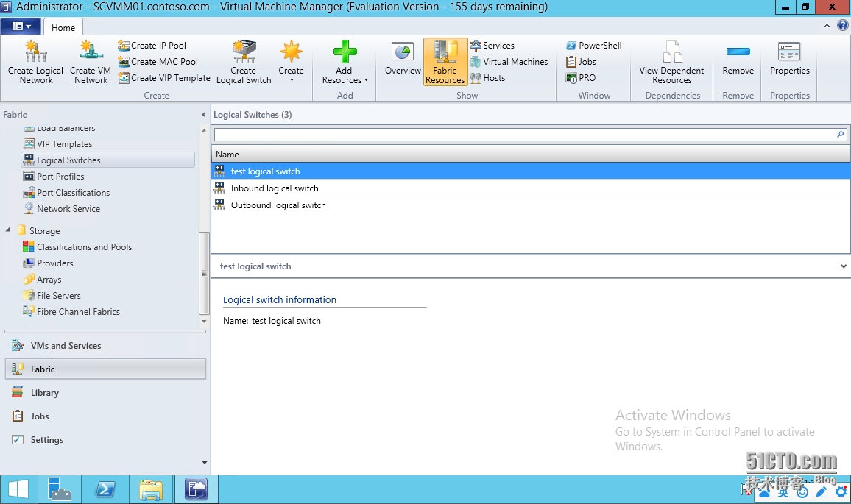This screenshot has width=851, height=504.
Task: Toggle Fabric Resources view
Action: pyautogui.click(x=445, y=62)
